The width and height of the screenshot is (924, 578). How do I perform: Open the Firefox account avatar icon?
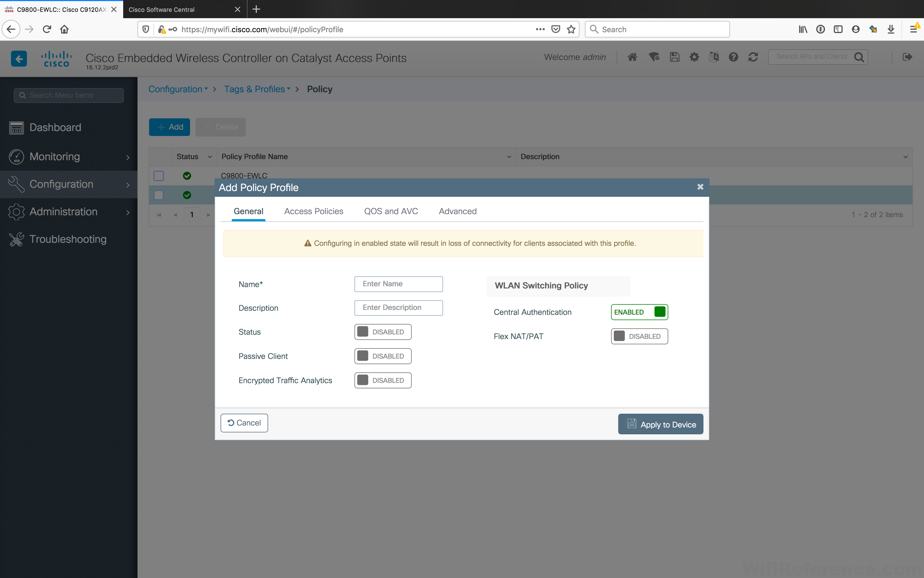(856, 29)
